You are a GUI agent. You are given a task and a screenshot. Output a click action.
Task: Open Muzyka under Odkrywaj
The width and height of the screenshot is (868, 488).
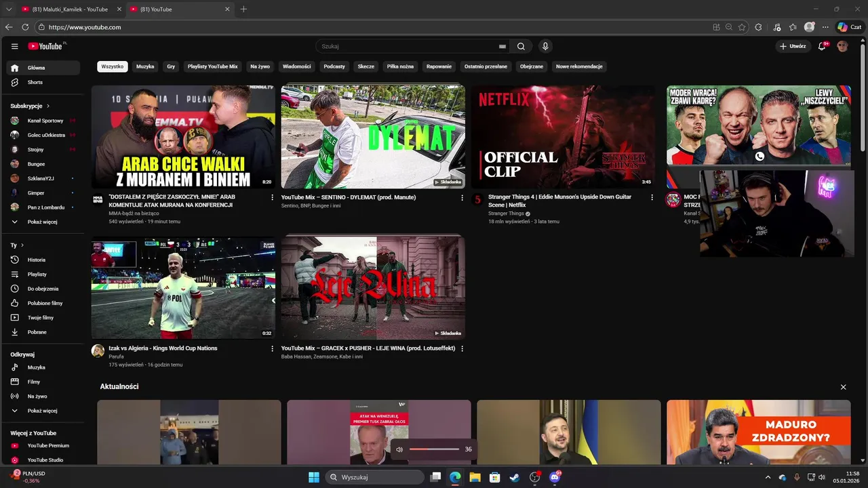[43, 367]
